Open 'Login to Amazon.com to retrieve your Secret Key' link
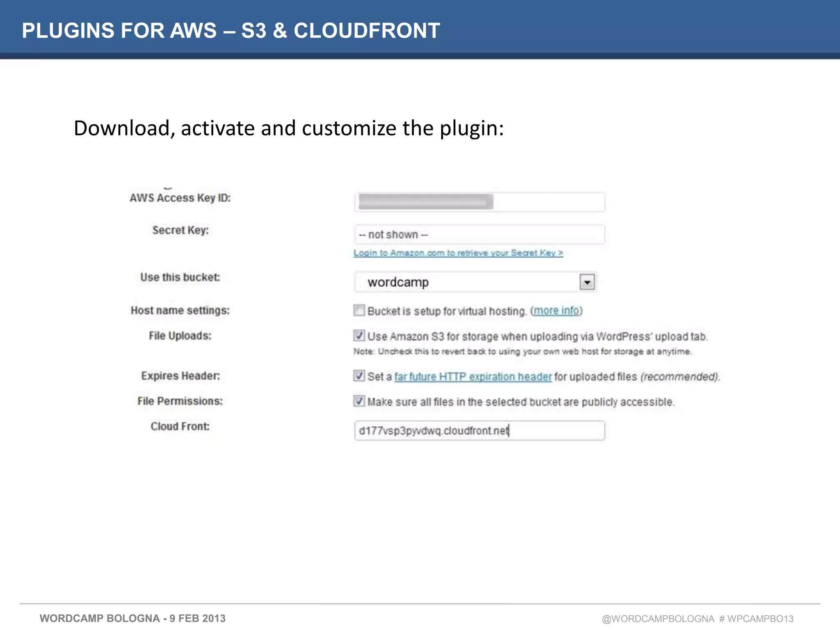 (458, 253)
